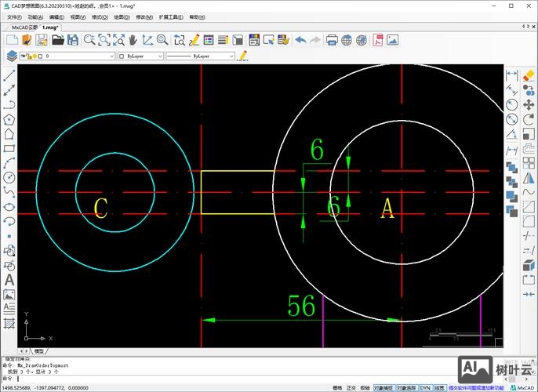This screenshot has width=538, height=392.
Task: Select the Polygon drawing tool
Action: click(9, 119)
